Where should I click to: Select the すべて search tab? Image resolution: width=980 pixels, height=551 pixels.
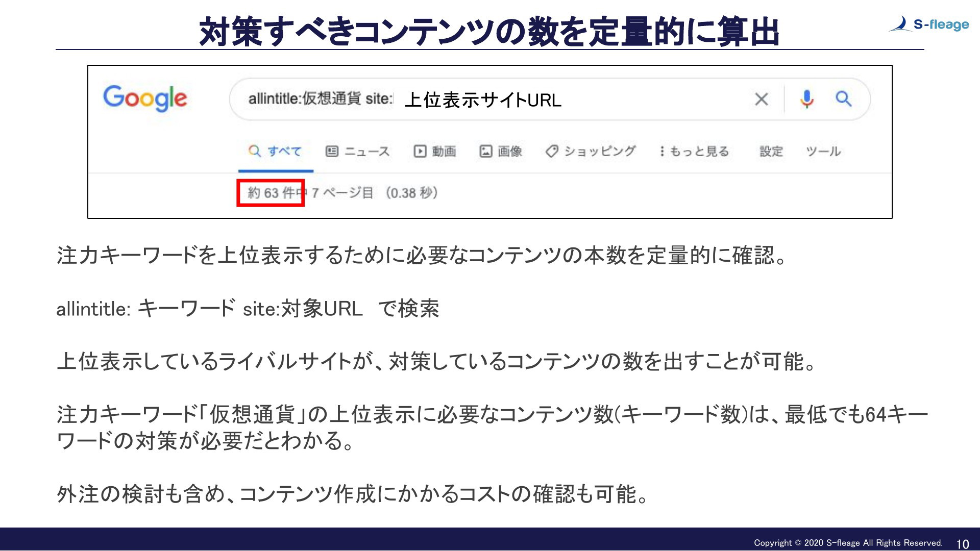point(275,152)
